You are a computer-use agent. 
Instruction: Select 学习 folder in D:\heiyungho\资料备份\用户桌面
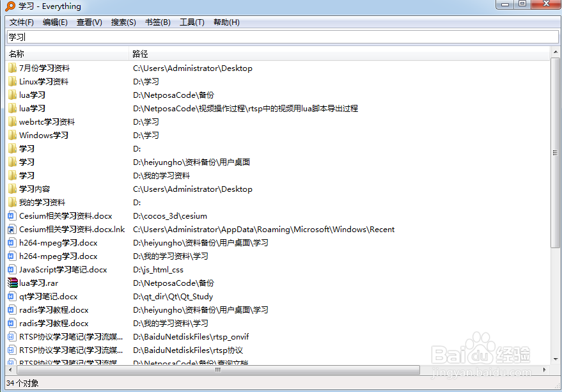click(x=27, y=162)
